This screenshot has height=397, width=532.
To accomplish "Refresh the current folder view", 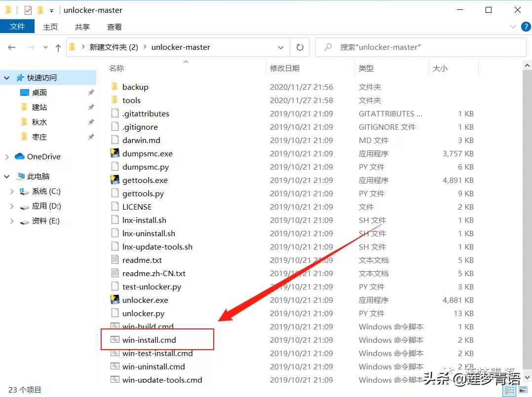I will tap(300, 47).
